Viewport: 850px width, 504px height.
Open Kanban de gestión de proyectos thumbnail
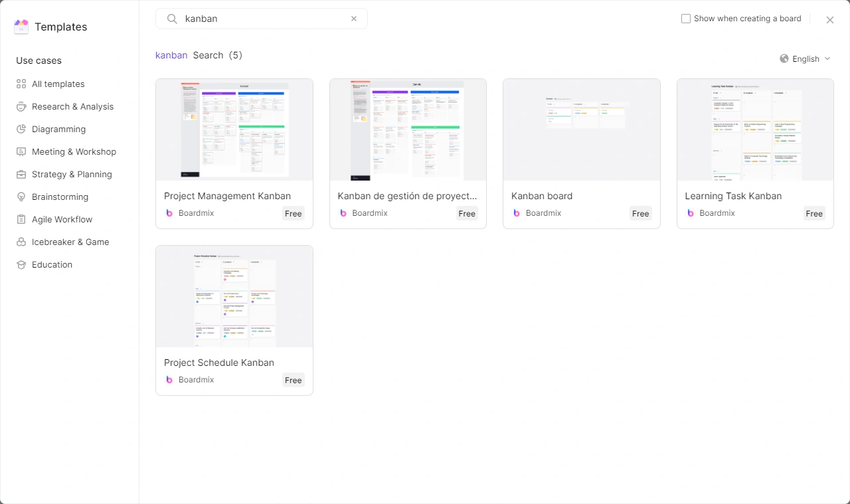408,129
